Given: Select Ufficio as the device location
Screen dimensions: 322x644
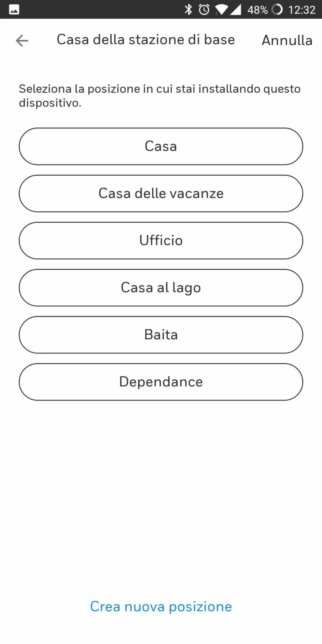Looking at the screenshot, I should coord(161,240).
